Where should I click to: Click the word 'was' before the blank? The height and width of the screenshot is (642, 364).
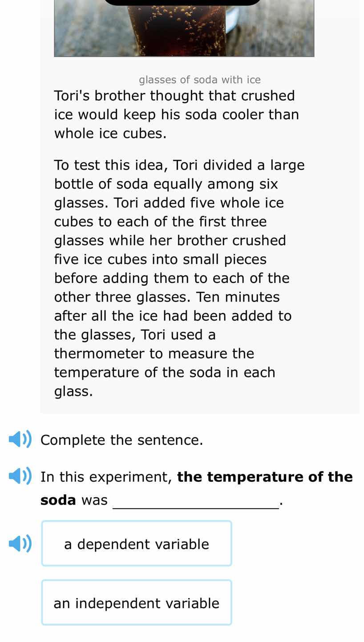[x=94, y=499]
